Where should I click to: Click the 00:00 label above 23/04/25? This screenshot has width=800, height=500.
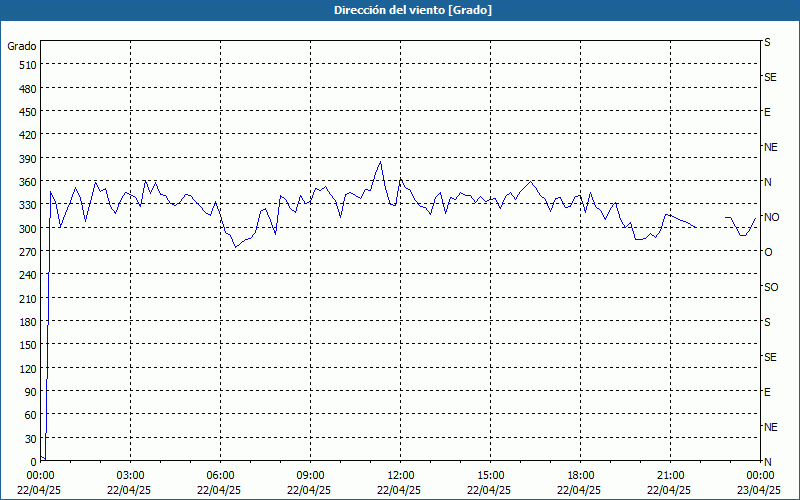(760, 476)
